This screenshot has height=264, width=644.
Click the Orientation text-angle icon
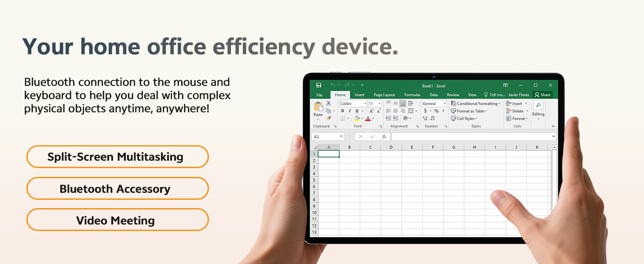(x=406, y=118)
